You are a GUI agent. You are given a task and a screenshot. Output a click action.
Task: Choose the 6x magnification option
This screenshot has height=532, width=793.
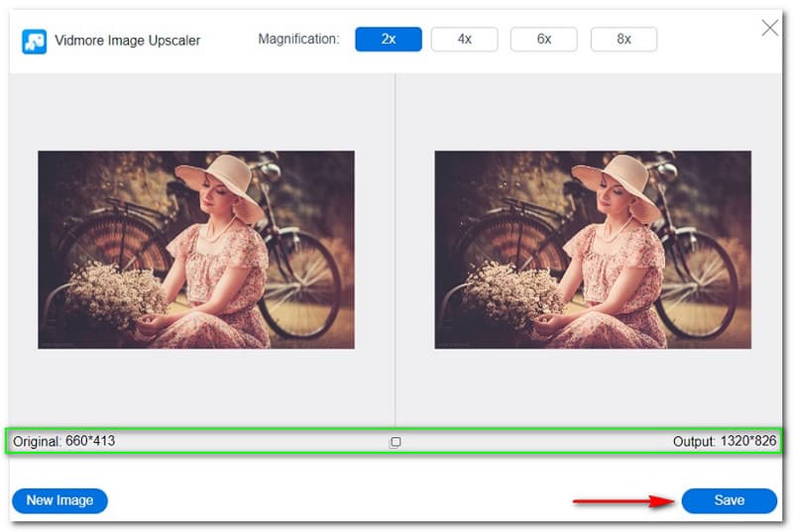tap(543, 39)
